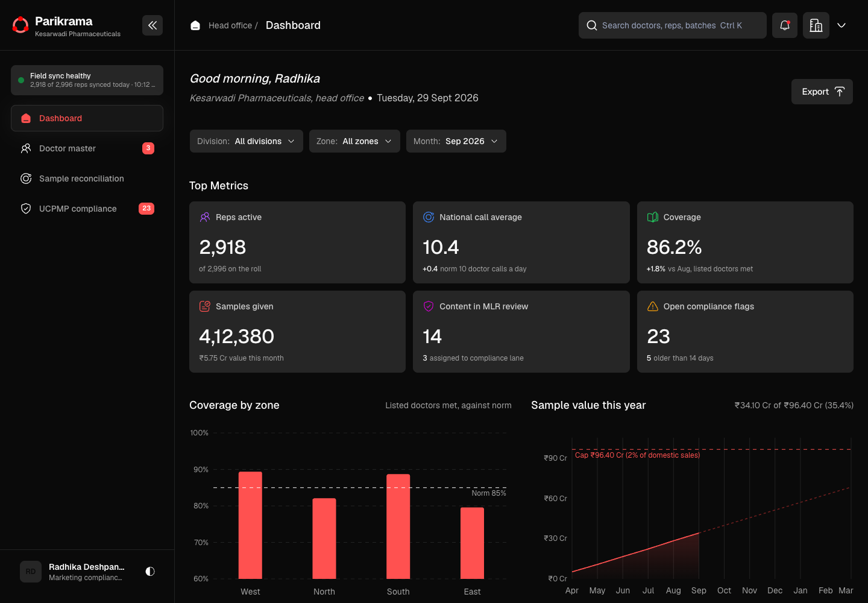Click the Coverage value 86.2%
The height and width of the screenshot is (603, 868).
[x=674, y=247]
